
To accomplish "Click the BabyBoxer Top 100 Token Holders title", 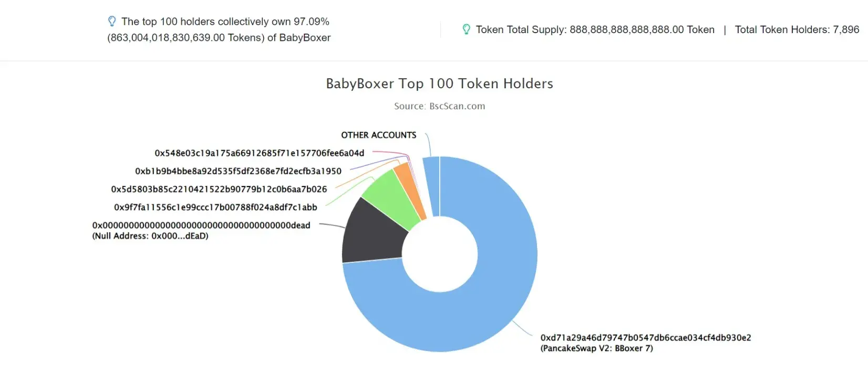I will tap(439, 84).
